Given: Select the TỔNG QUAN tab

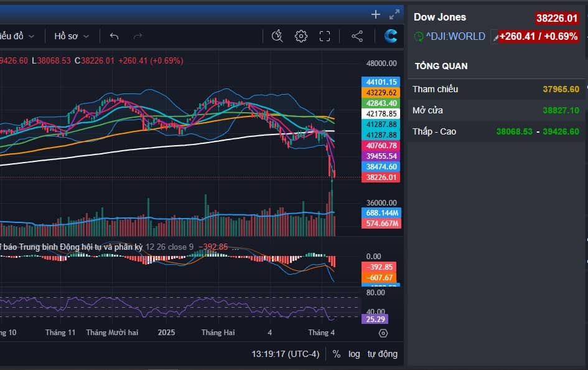Looking at the screenshot, I should click(x=441, y=66).
